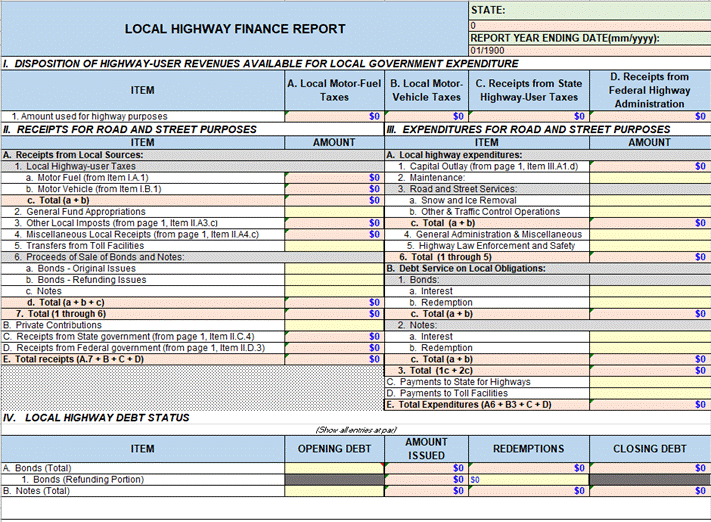Select the Private Contributions amount cell
Screen dimensions: 711x522
(x=334, y=325)
